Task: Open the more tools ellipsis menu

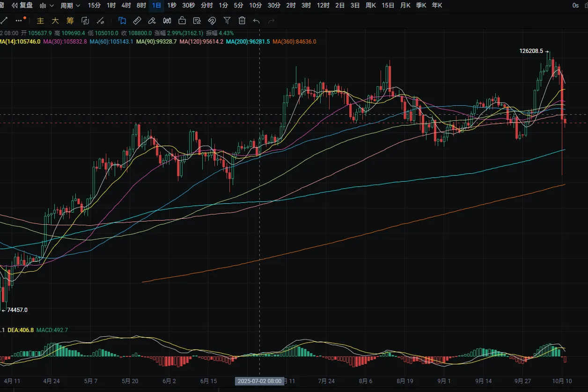Action: (19, 21)
